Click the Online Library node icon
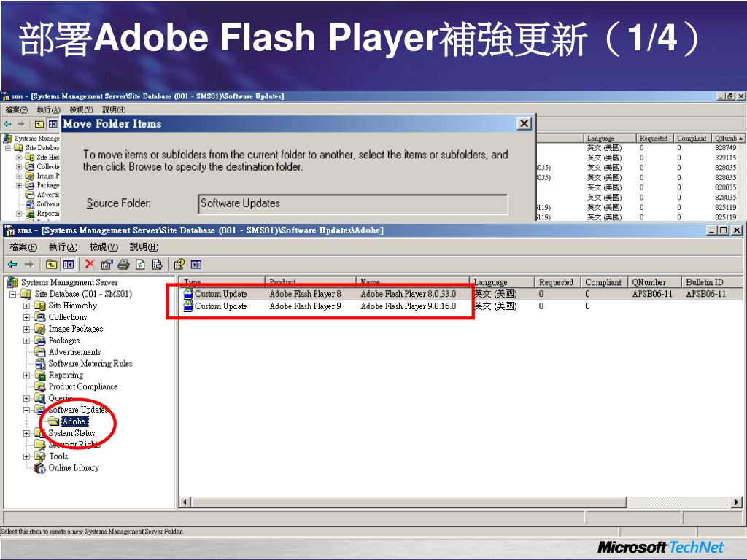Image resolution: width=747 pixels, height=560 pixels. pyautogui.click(x=40, y=467)
